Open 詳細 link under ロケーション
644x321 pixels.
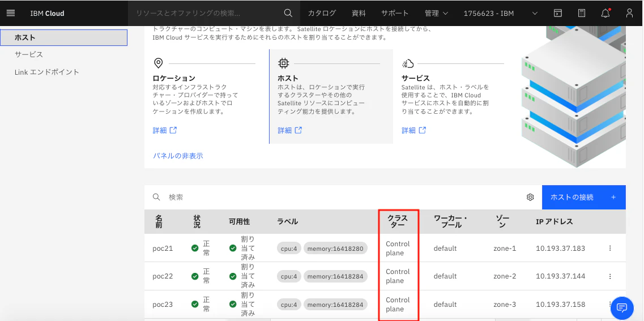pyautogui.click(x=165, y=131)
